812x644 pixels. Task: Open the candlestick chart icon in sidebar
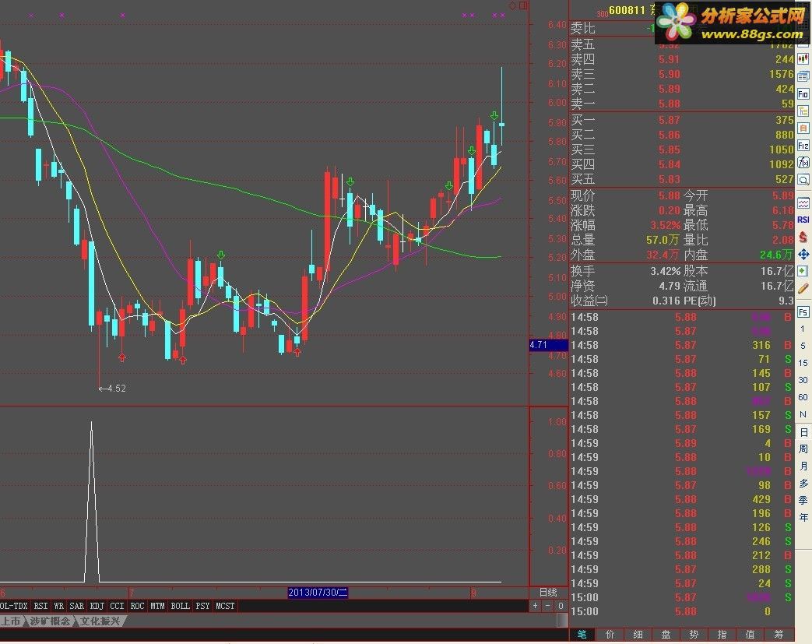pos(803,59)
